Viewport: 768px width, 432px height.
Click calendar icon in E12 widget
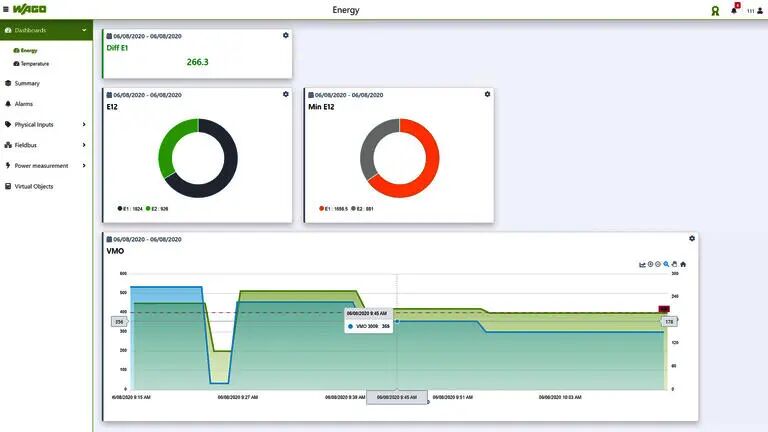pos(109,95)
